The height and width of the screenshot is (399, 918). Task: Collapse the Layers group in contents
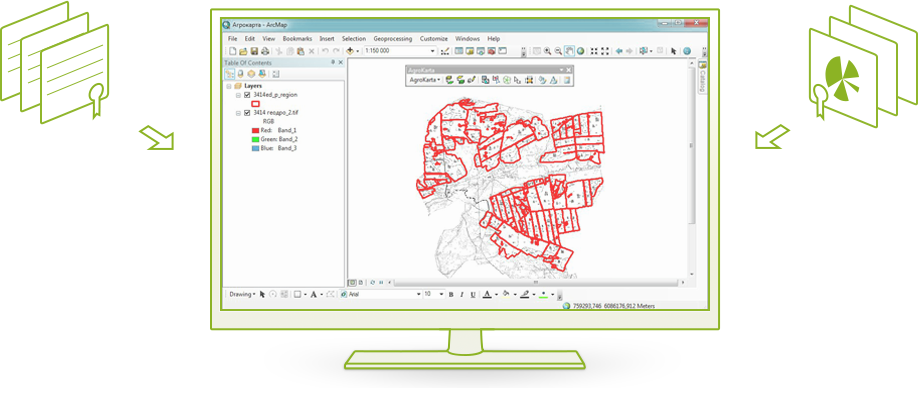coord(229,85)
